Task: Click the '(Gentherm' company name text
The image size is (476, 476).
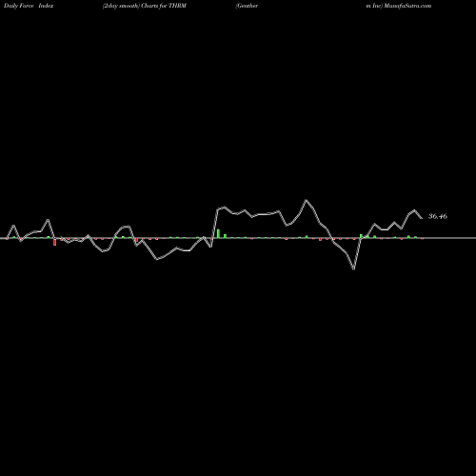Action: pyautogui.click(x=247, y=6)
